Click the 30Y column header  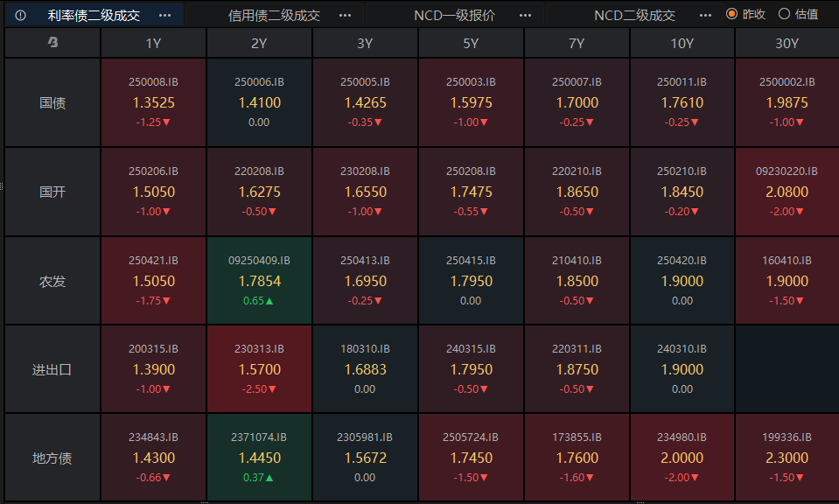[x=787, y=43]
